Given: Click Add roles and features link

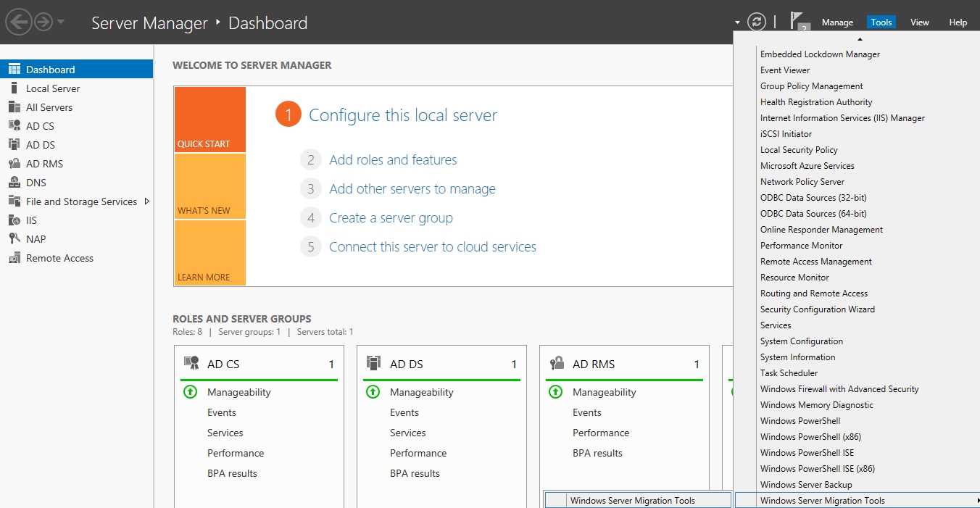Looking at the screenshot, I should 393,160.
